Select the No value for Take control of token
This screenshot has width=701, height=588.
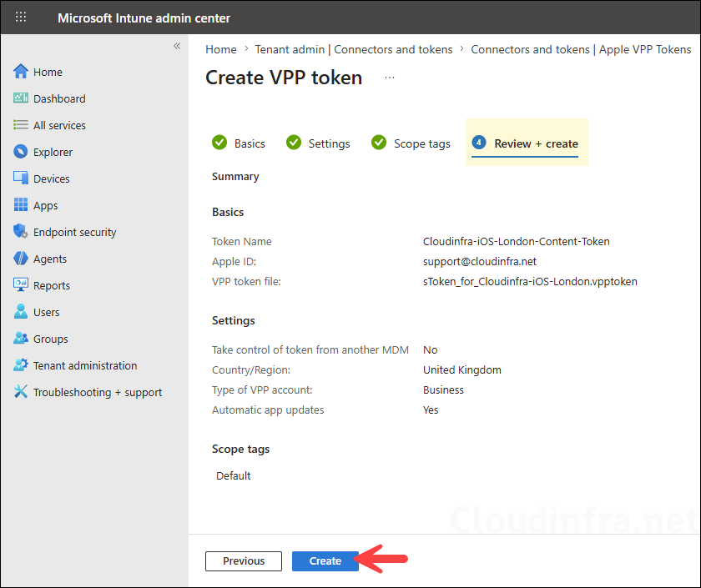point(430,349)
